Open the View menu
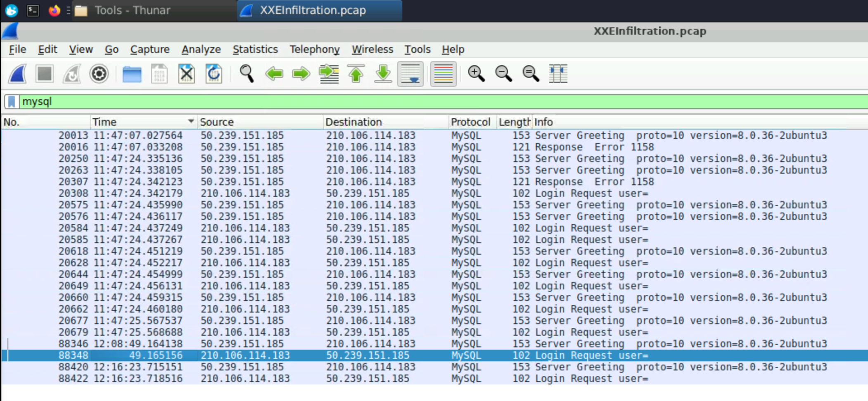 pyautogui.click(x=81, y=50)
